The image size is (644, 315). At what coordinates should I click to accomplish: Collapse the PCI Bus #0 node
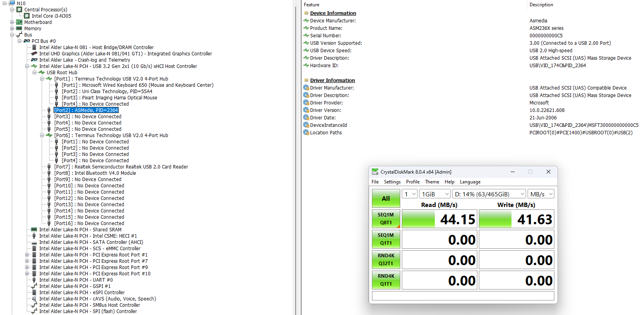[x=19, y=41]
